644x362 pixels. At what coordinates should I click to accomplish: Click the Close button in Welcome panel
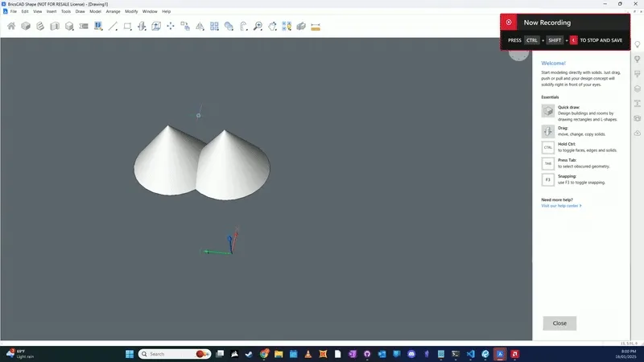click(559, 323)
